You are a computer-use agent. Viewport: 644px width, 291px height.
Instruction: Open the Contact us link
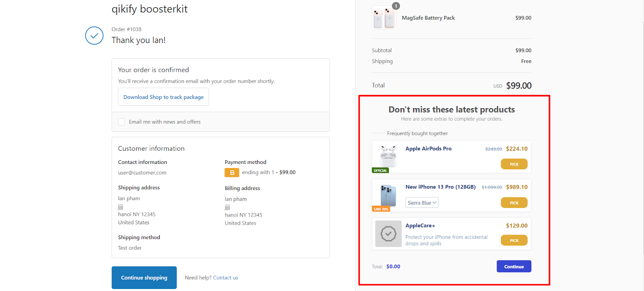pos(225,278)
